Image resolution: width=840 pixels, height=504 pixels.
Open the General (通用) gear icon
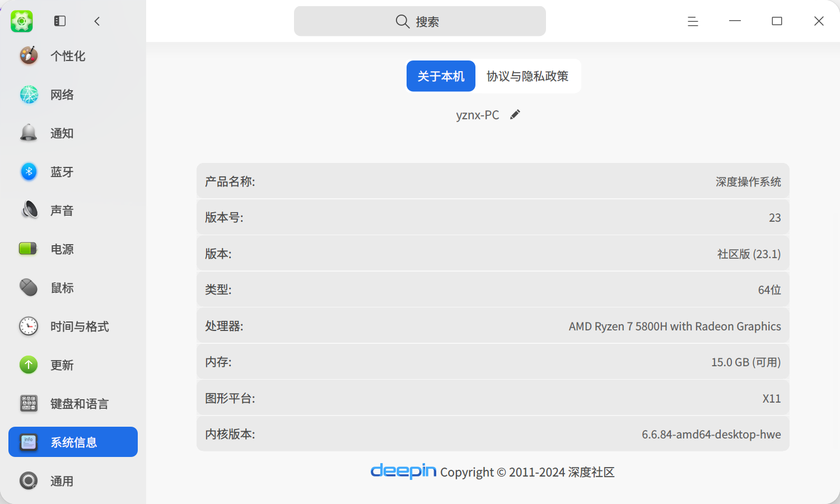tap(29, 480)
